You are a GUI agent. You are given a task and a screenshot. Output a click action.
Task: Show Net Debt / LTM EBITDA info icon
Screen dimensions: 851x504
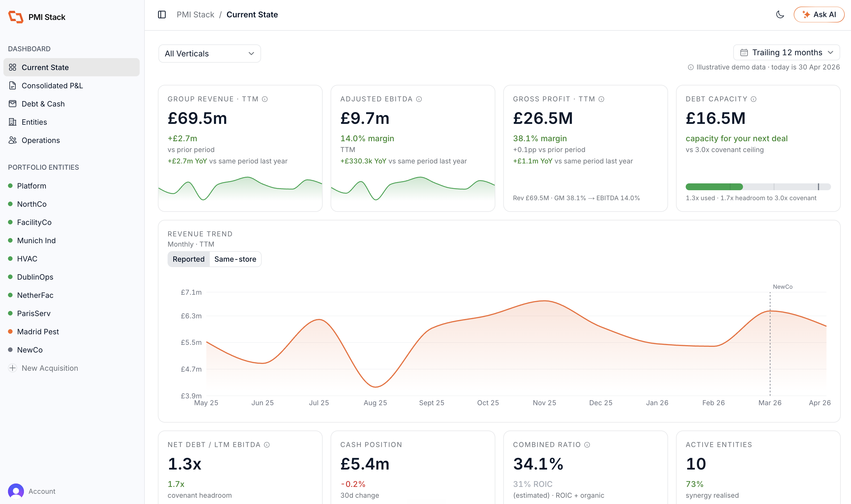tap(267, 444)
